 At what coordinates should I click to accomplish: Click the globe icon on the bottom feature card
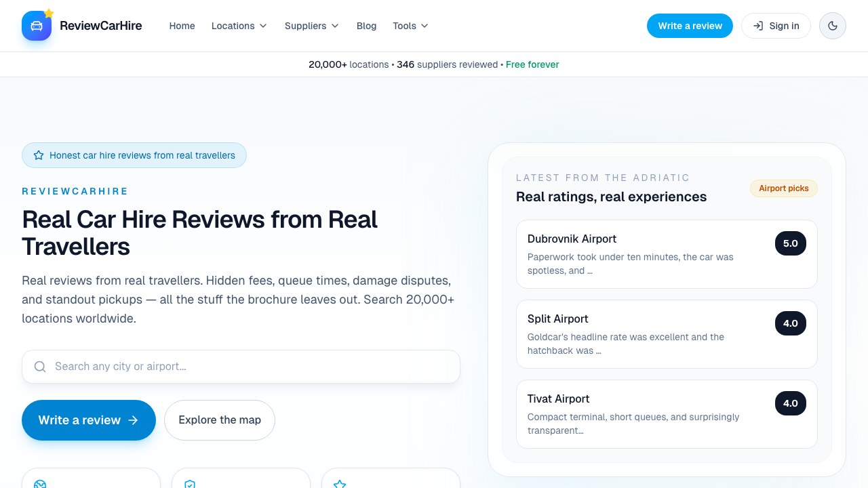pos(40,484)
